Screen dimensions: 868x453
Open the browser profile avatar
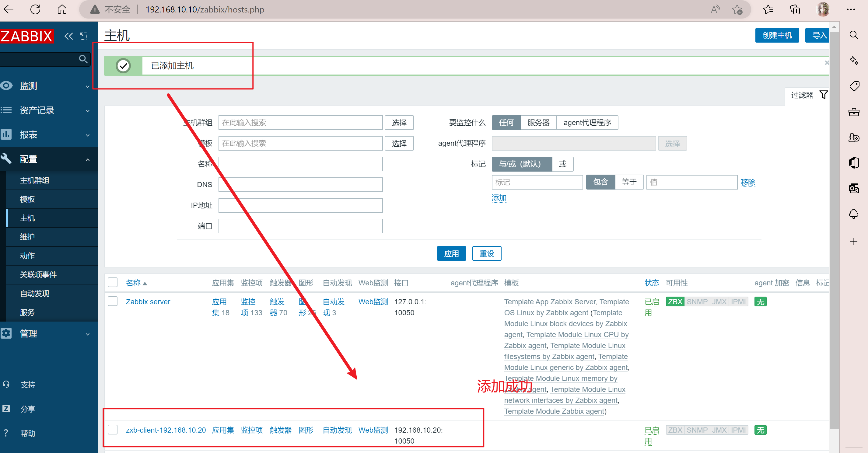pos(823,9)
